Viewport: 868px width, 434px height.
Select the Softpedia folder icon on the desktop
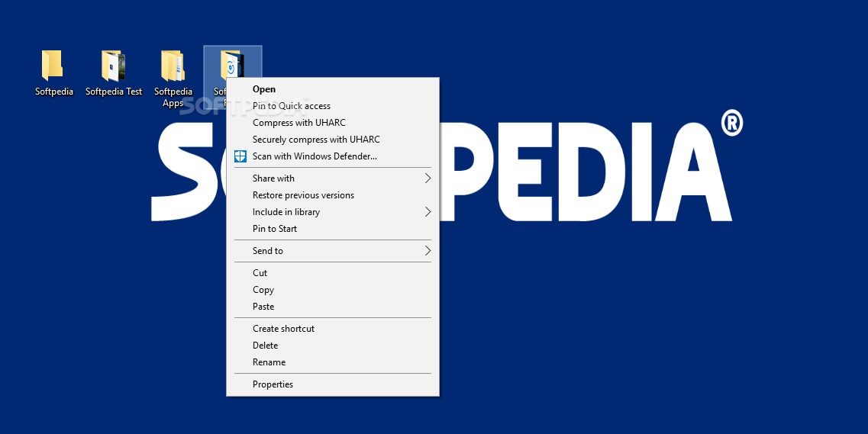coord(53,66)
